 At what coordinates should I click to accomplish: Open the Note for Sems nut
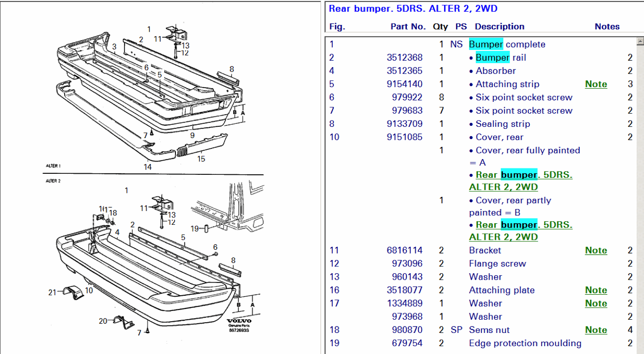(595, 330)
